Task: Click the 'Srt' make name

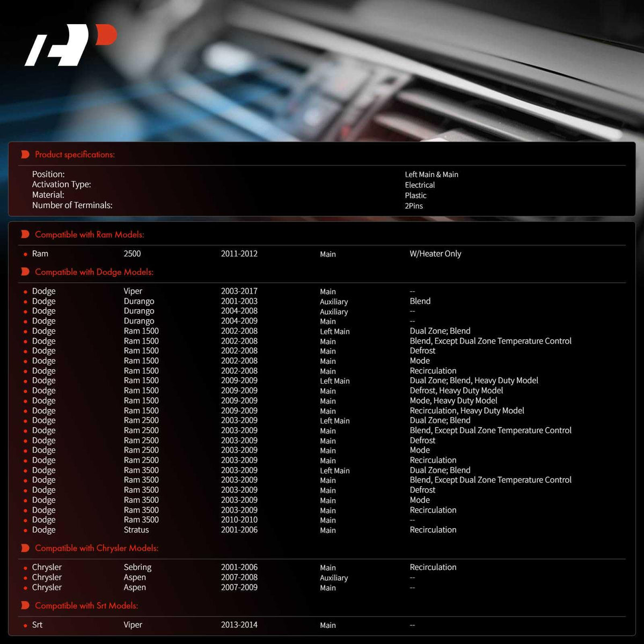Action: (x=37, y=625)
